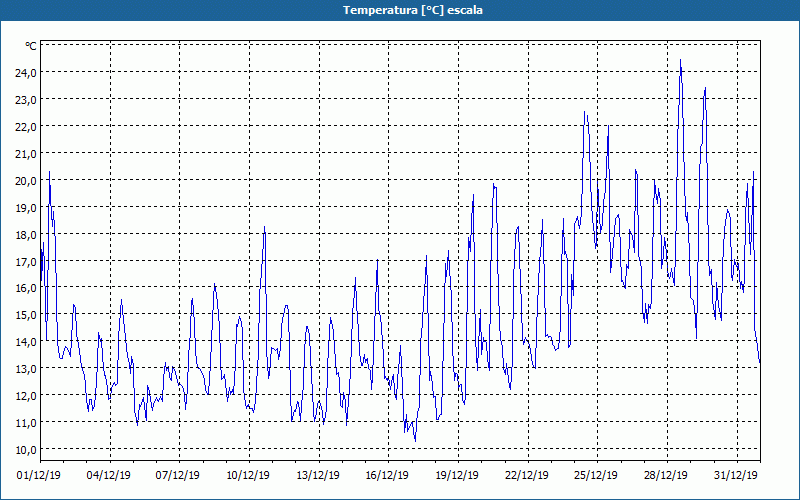
Task: Click the 10/12/19 date label
Action: tap(248, 475)
